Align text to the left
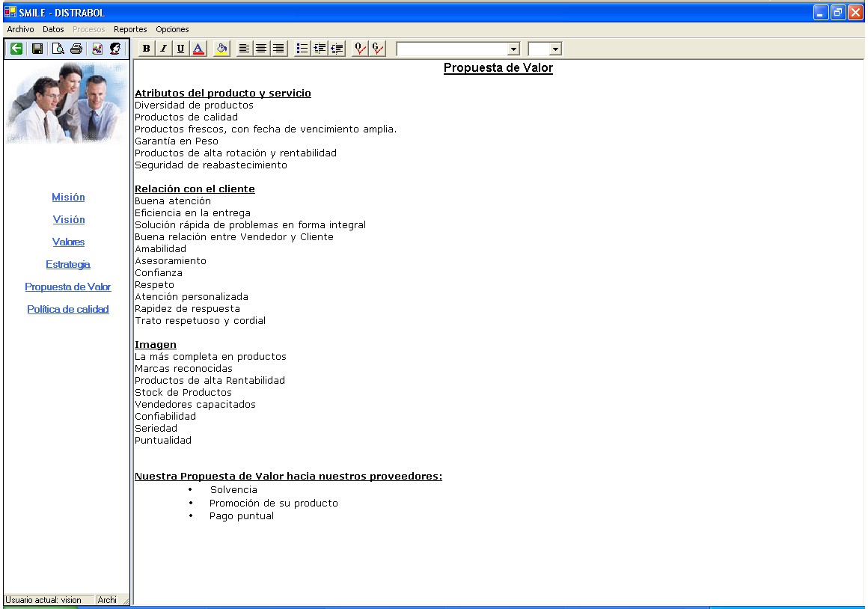 pos(244,49)
